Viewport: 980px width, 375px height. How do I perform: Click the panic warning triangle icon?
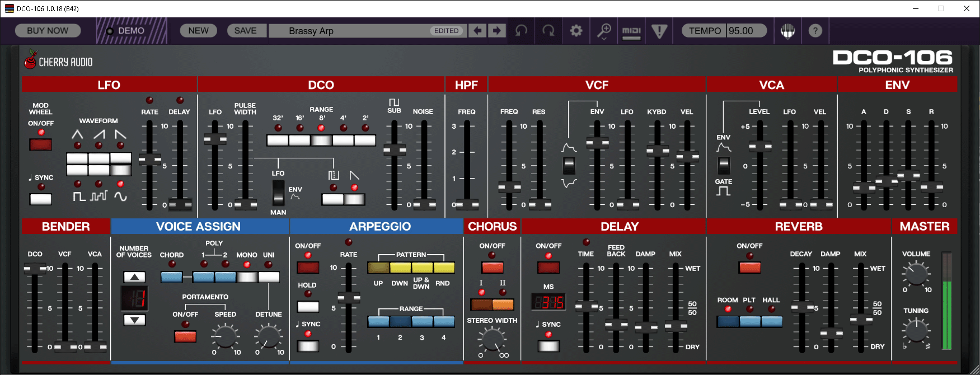(659, 31)
